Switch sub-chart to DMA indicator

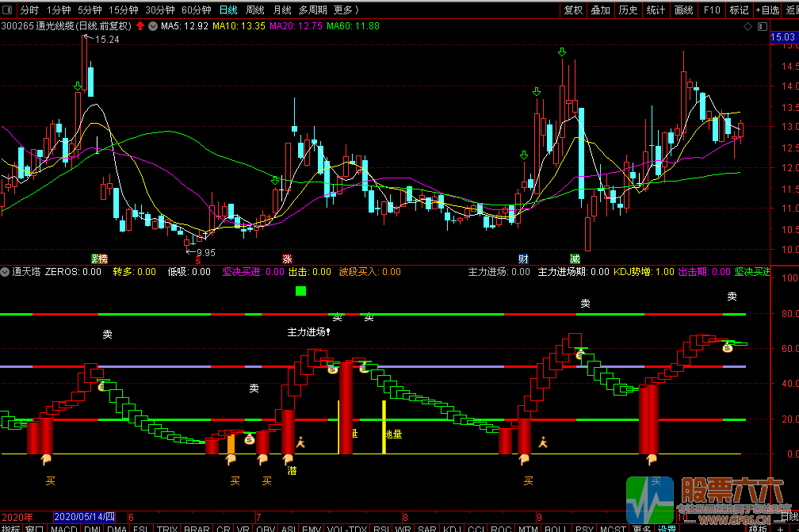coord(117,528)
